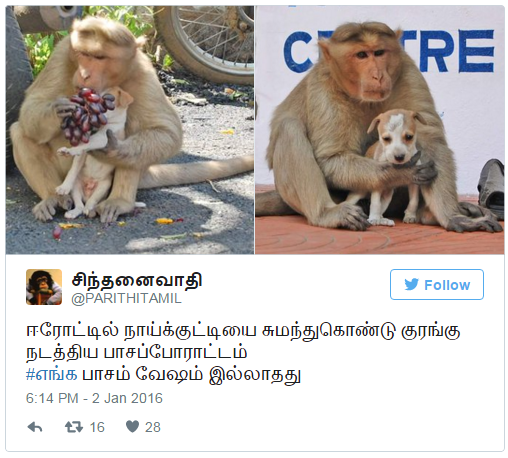Like the tweet with heart icon

[132, 427]
